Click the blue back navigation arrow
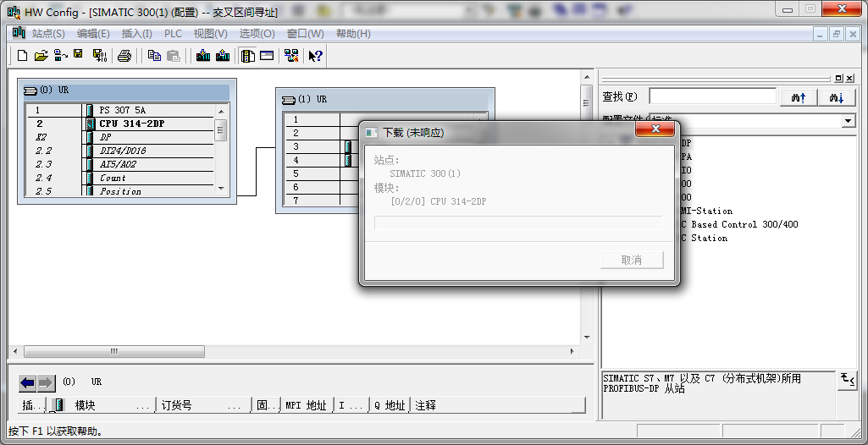Image resolution: width=868 pixels, height=445 pixels. pos(27,382)
